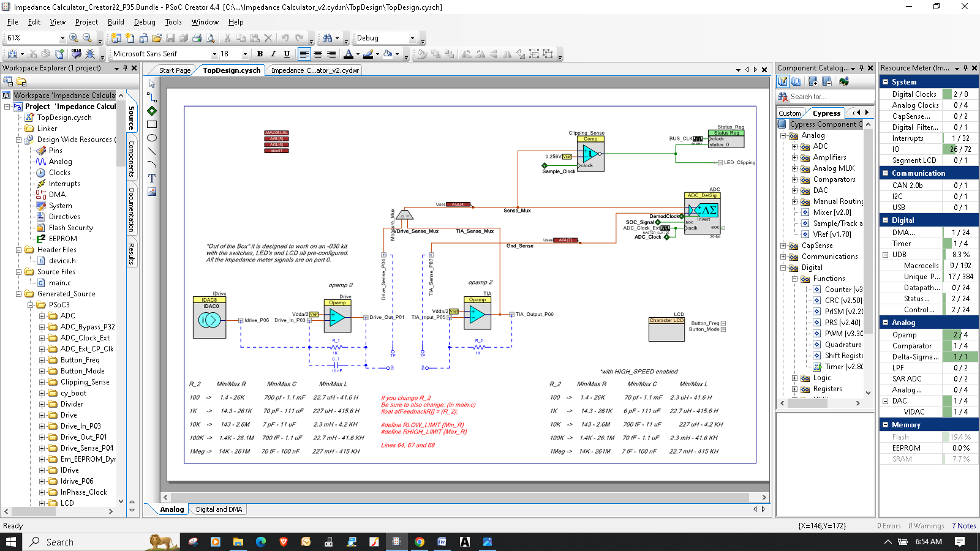The image size is (980, 551).
Task: Toggle the catalog filter icon
Action: (783, 81)
